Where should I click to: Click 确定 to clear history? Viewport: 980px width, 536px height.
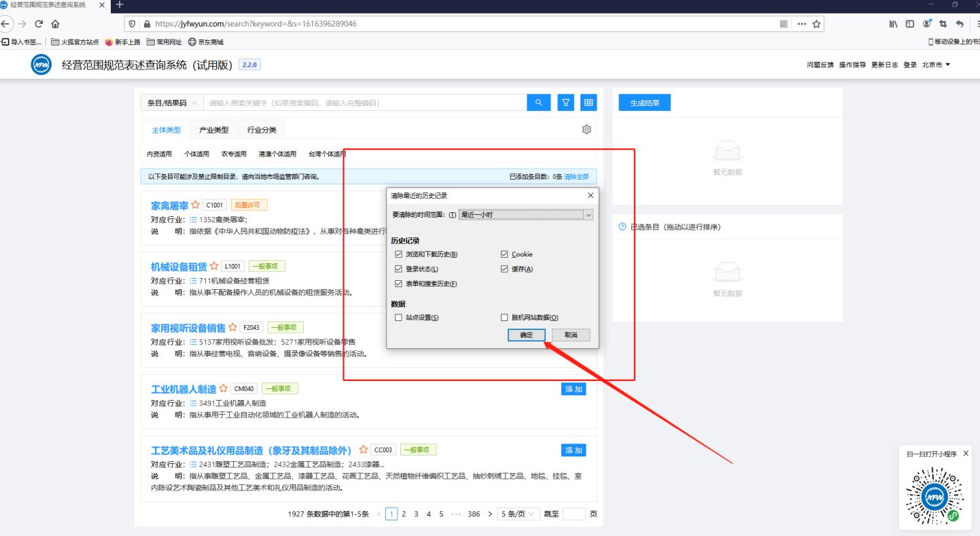[527, 335]
